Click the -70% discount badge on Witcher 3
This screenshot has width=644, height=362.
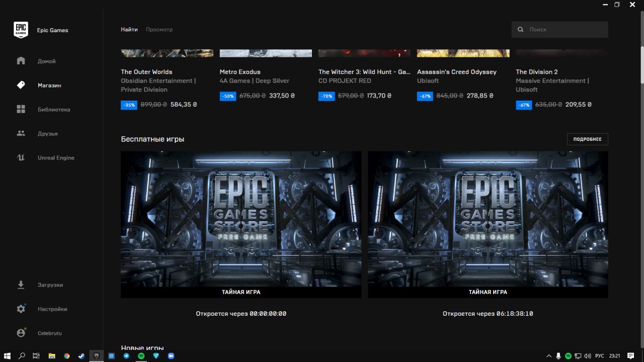point(327,96)
